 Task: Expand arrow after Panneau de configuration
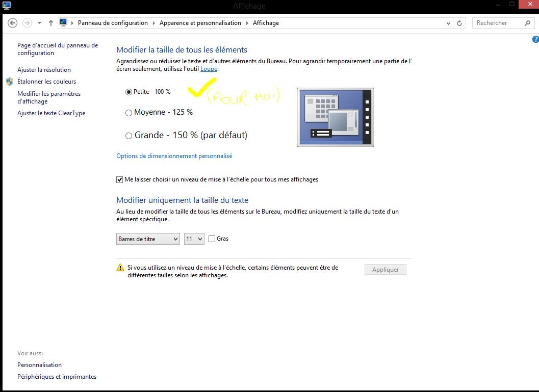[153, 23]
